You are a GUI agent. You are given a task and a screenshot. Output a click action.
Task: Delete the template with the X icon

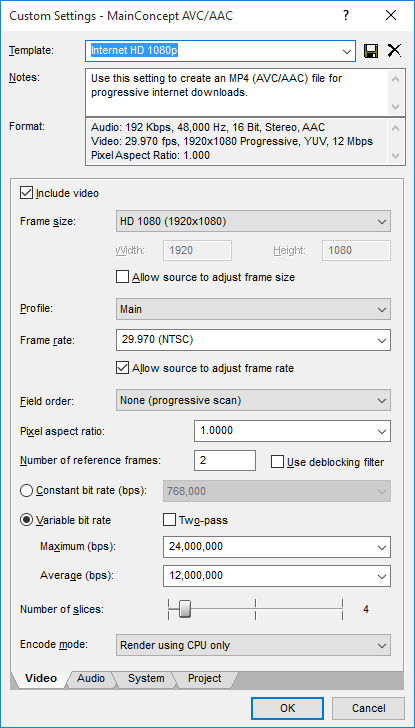(x=394, y=51)
